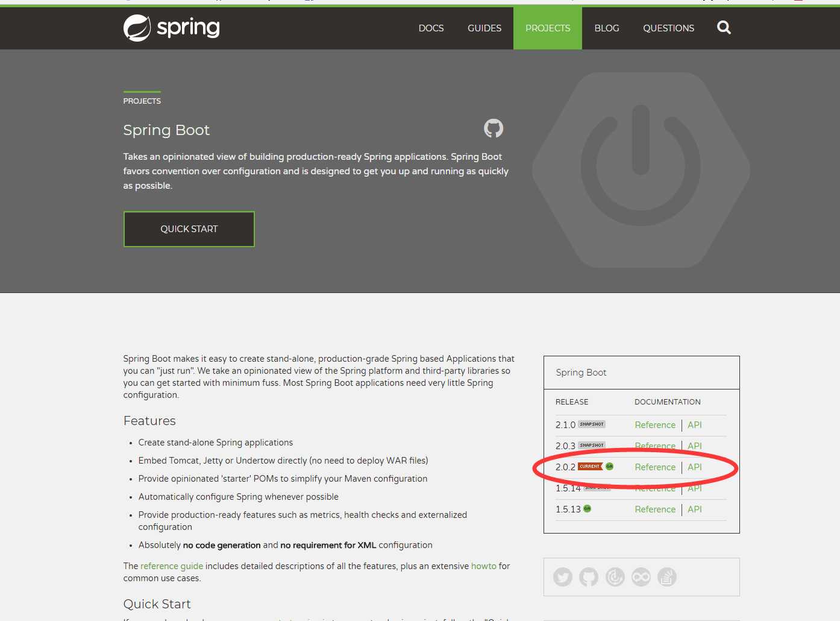Click the infinity-loop CI icon in the sidebar
This screenshot has height=621, width=840.
641,577
